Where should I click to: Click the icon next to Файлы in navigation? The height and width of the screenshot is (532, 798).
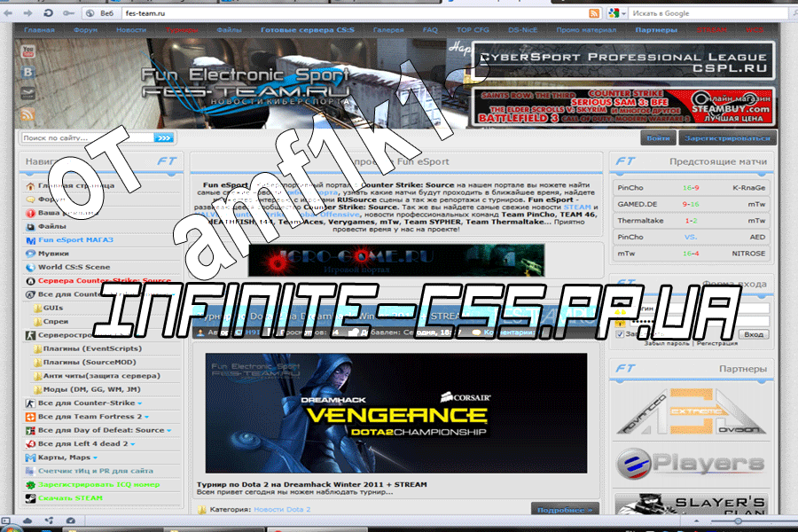click(x=30, y=226)
